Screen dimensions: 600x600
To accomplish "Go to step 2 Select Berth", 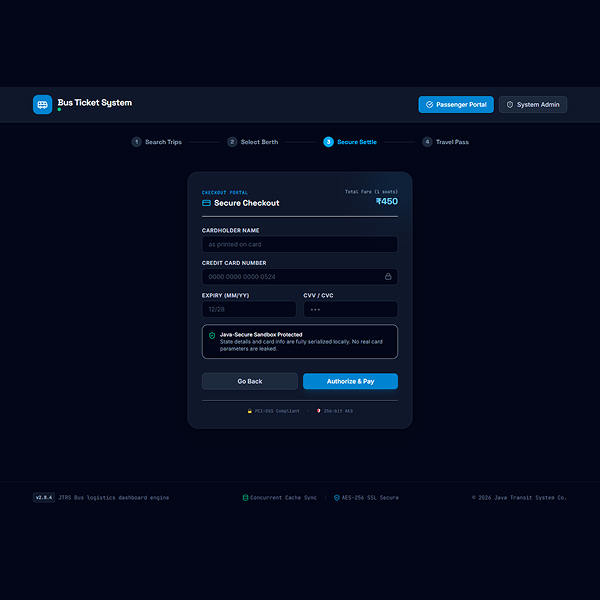I will click(253, 142).
